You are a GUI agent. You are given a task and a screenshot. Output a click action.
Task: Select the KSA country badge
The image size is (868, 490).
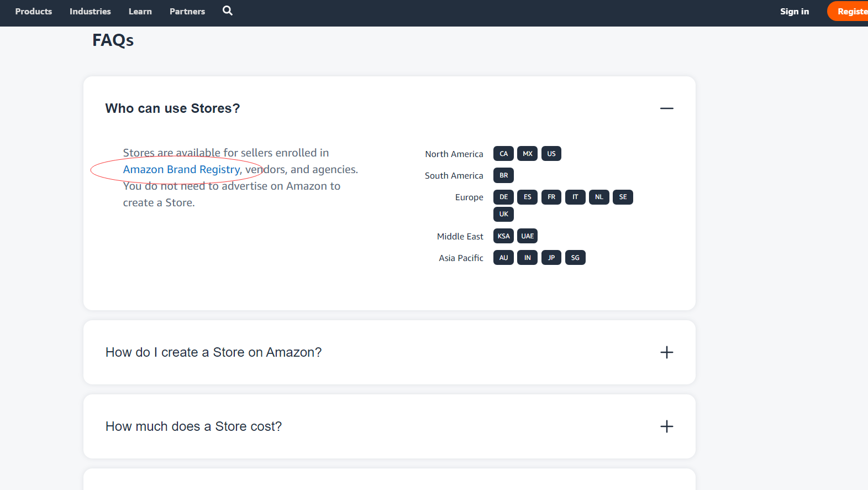point(503,236)
